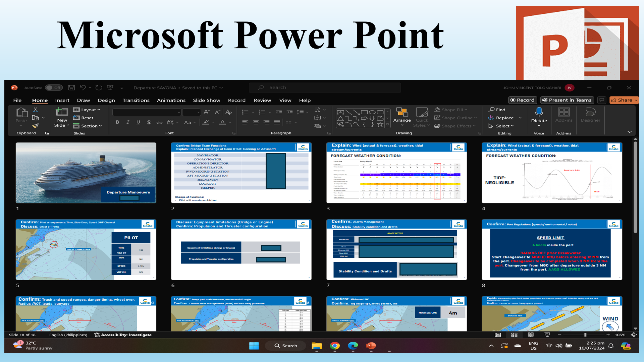This screenshot has width=644, height=362.
Task: Click the Present in Teams button
Action: click(x=567, y=100)
